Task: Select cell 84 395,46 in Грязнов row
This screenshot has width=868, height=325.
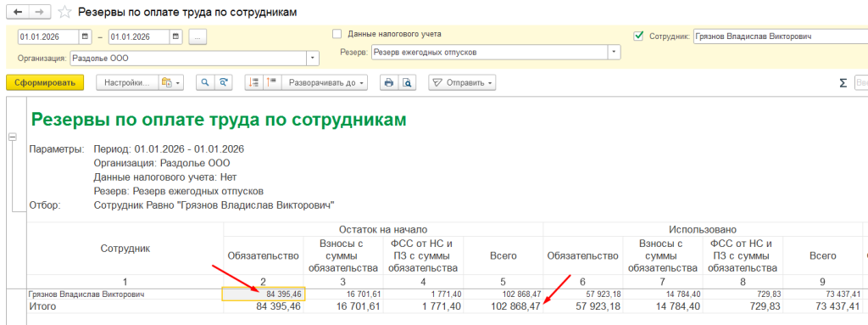Action: [x=263, y=294]
